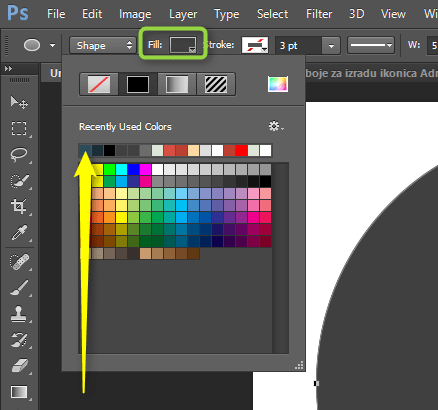
Task: Open the Filter menu
Action: pos(319,14)
